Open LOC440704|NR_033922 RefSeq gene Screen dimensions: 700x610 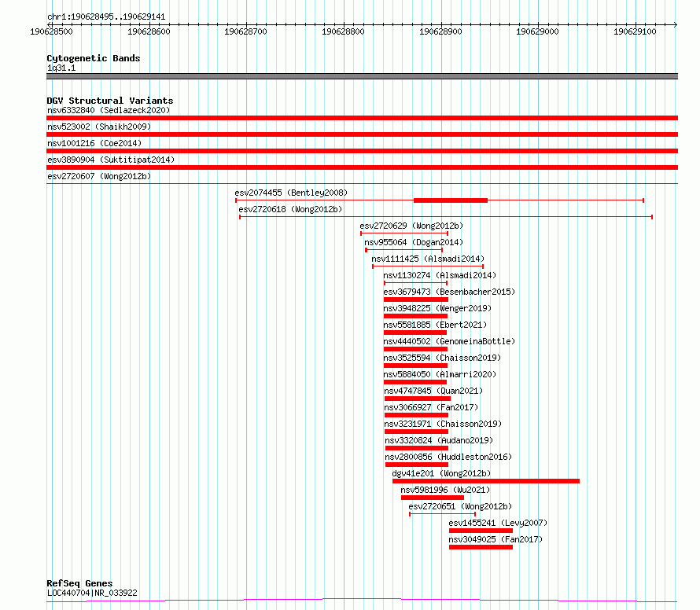point(92,593)
